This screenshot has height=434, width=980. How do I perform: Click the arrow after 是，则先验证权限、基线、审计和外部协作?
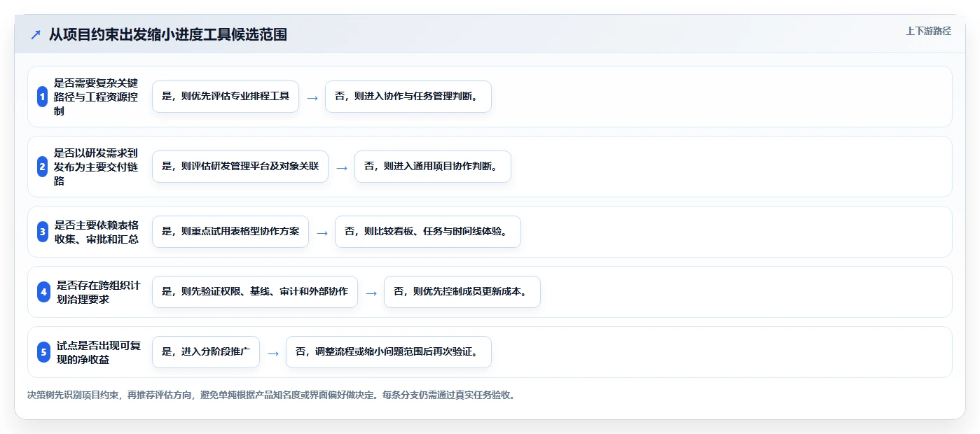pyautogui.click(x=371, y=293)
